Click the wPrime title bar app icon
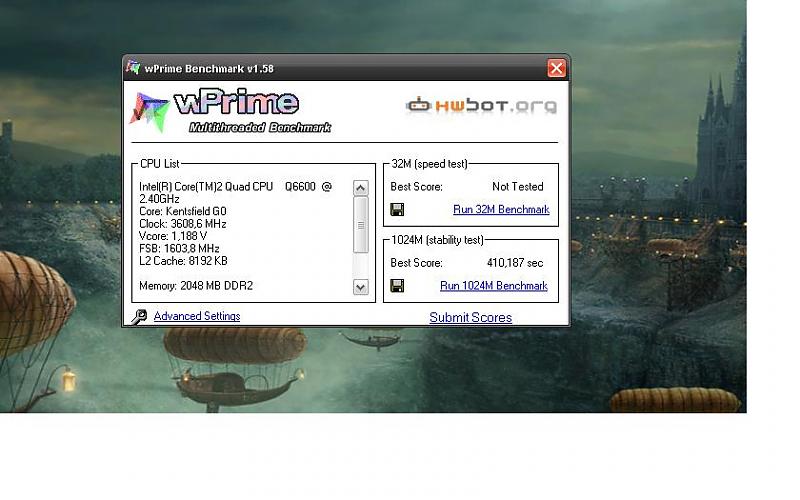800x500 pixels. pyautogui.click(x=133, y=67)
